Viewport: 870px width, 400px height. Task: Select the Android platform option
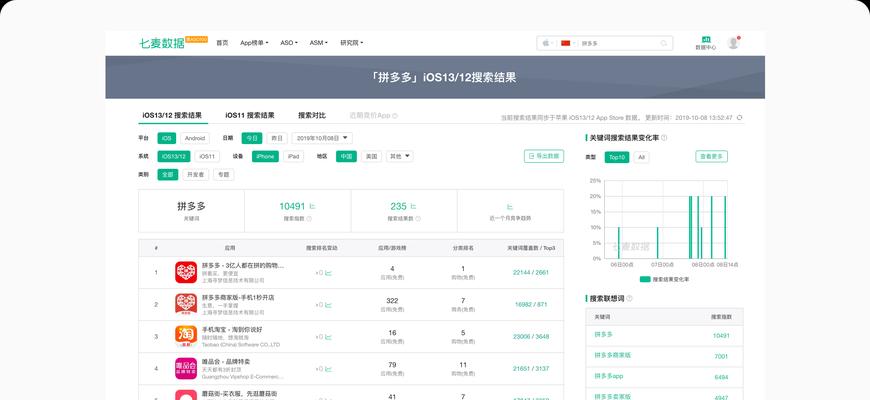(195, 138)
